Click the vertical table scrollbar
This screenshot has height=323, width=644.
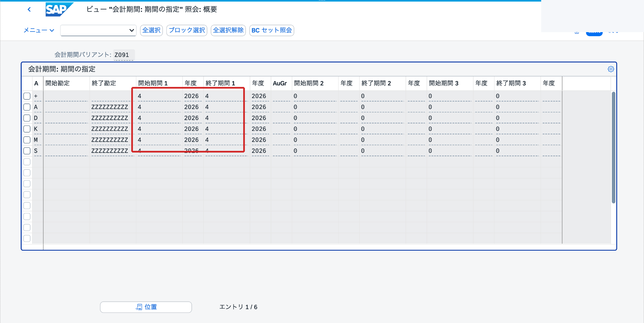click(614, 147)
